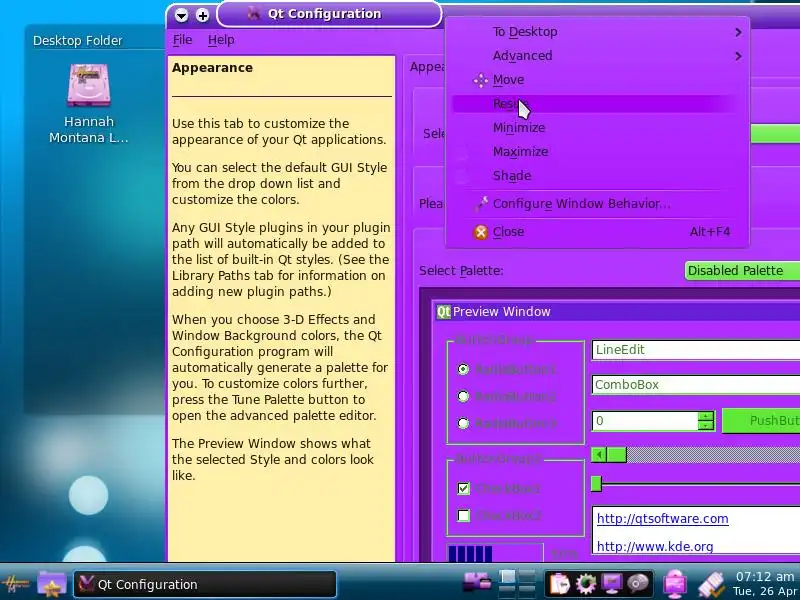Image resolution: width=800 pixels, height=600 pixels.
Task: Switch to the first desktop in the pager
Action: click(x=507, y=577)
